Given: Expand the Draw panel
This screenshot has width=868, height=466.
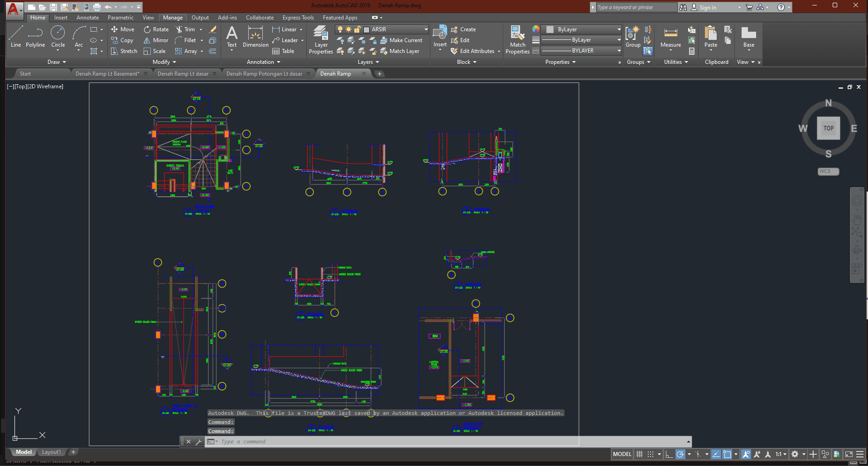Looking at the screenshot, I should click(x=57, y=62).
